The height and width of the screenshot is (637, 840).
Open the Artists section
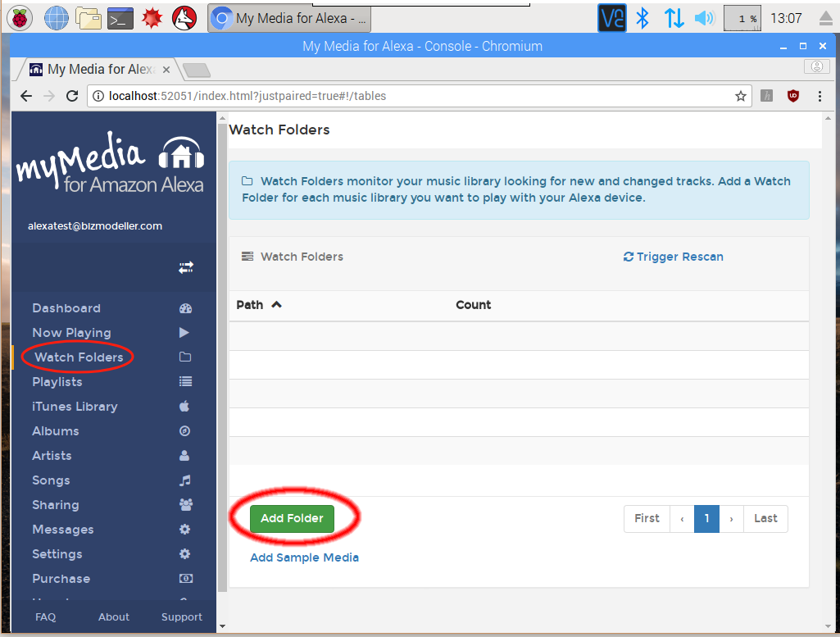52,456
